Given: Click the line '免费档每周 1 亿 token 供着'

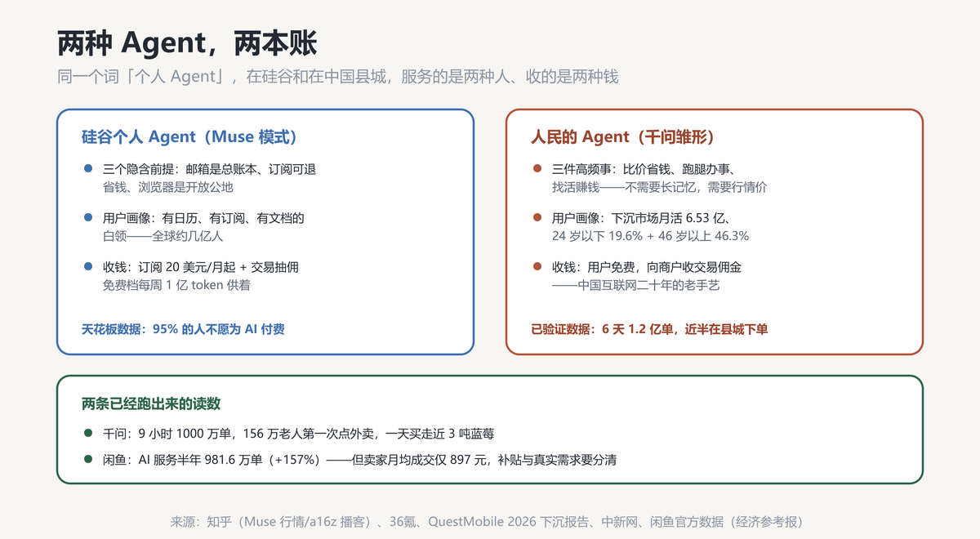Looking at the screenshot, I should pos(176,285).
